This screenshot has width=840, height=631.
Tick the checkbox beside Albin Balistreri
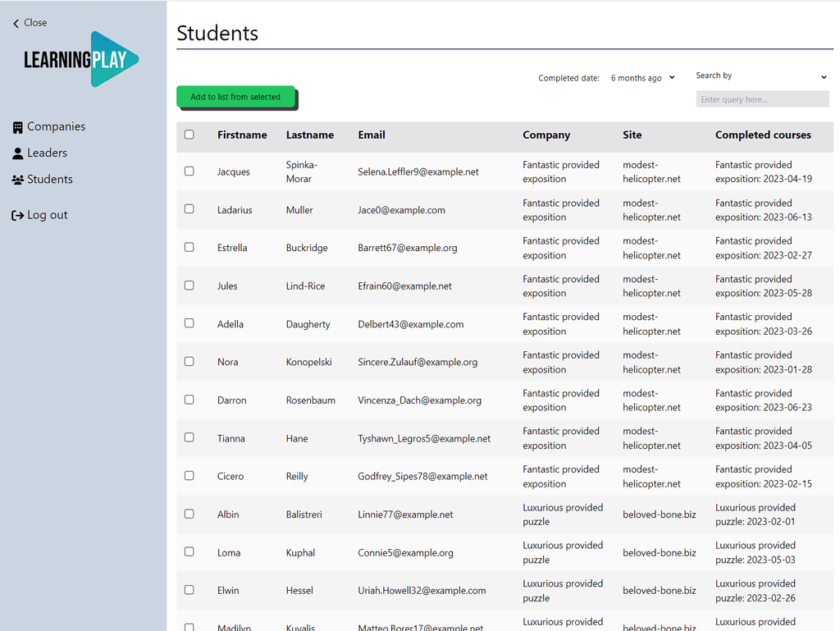click(x=189, y=514)
